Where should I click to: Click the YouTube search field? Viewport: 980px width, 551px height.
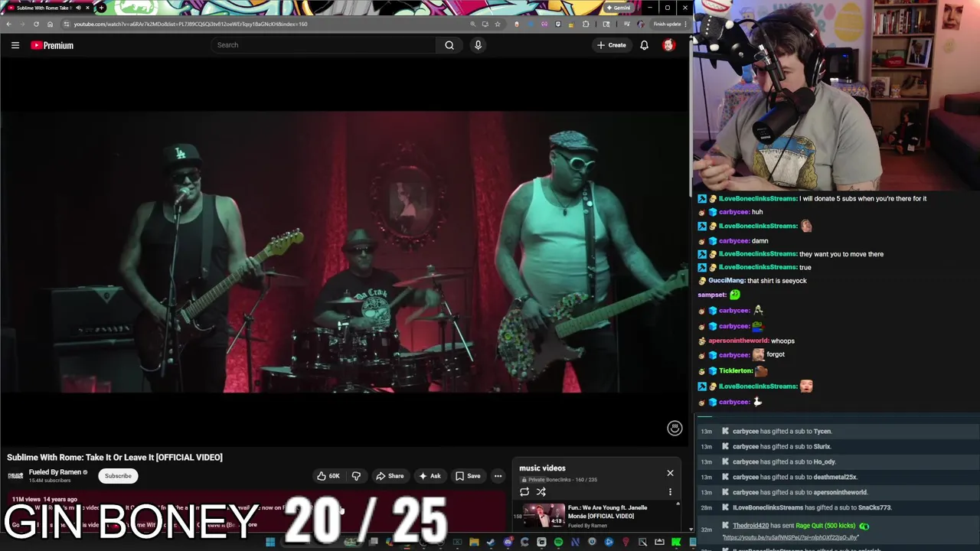(323, 45)
